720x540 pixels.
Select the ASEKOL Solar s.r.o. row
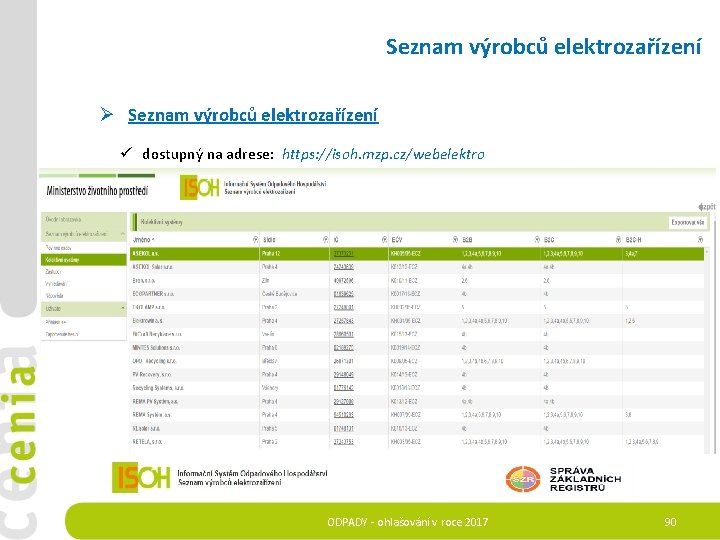pyautogui.click(x=417, y=267)
